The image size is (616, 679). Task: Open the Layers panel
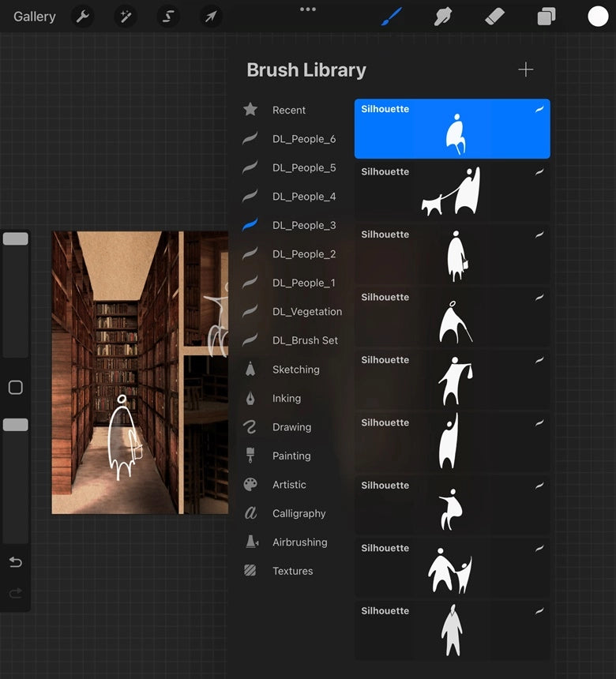[x=547, y=17]
